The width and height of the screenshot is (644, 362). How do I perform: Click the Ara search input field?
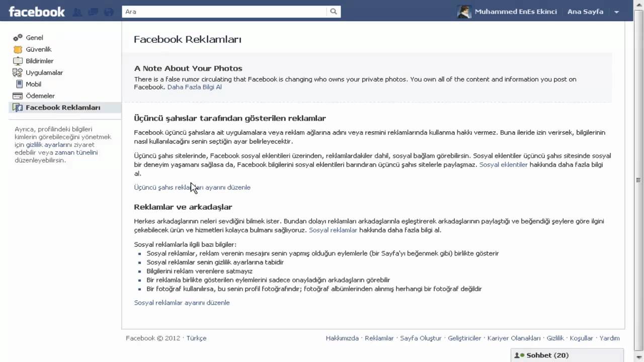[x=224, y=12]
